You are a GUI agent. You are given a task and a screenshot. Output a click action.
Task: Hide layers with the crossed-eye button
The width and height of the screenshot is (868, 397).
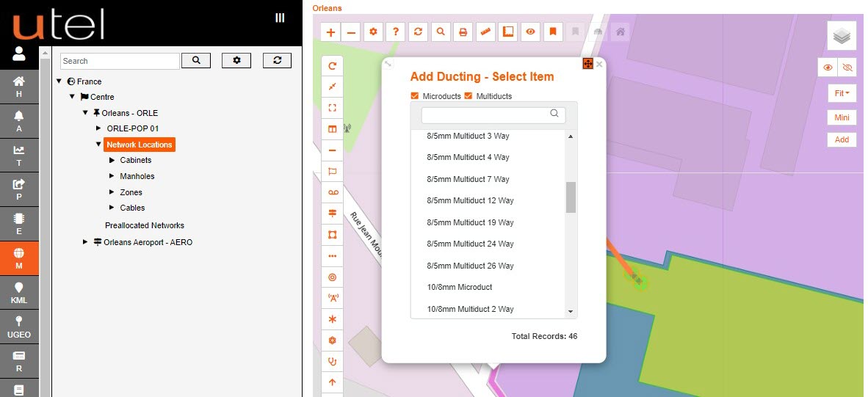coord(847,68)
